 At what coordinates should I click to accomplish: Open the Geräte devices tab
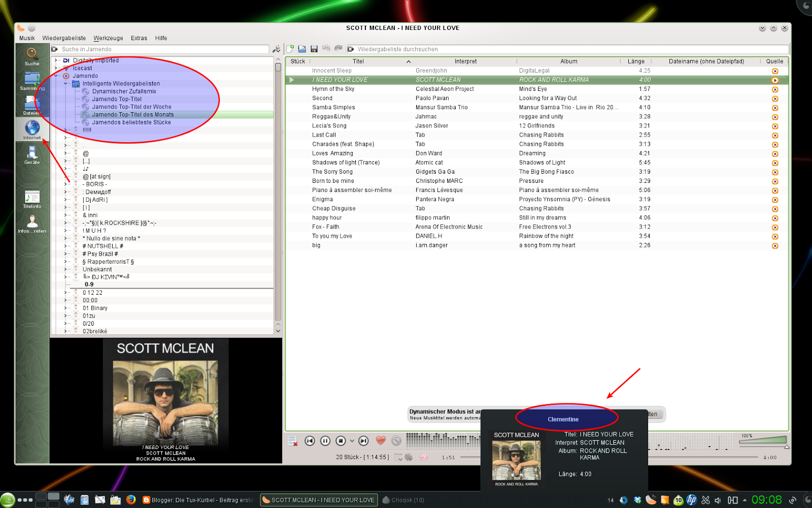coord(32,155)
